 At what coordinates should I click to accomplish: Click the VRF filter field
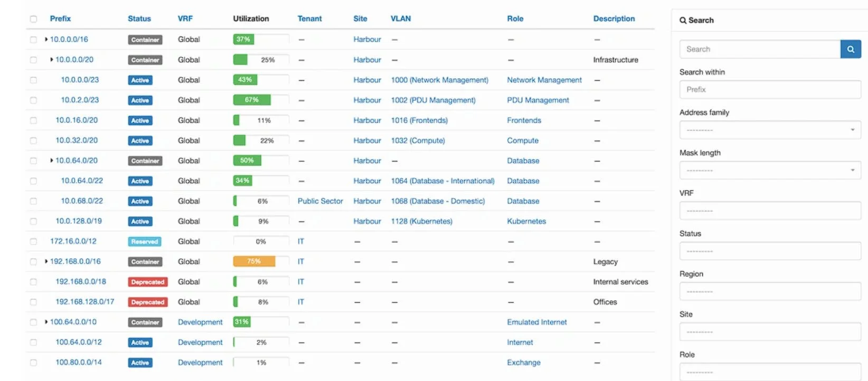point(770,210)
